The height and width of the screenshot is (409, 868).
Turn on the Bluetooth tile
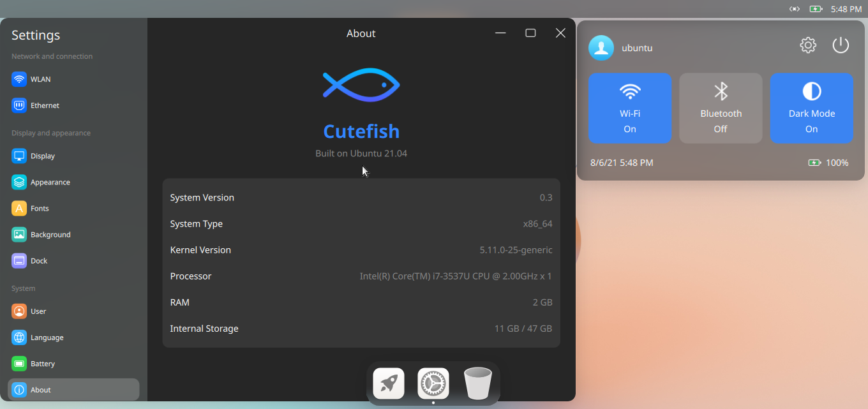(x=721, y=108)
